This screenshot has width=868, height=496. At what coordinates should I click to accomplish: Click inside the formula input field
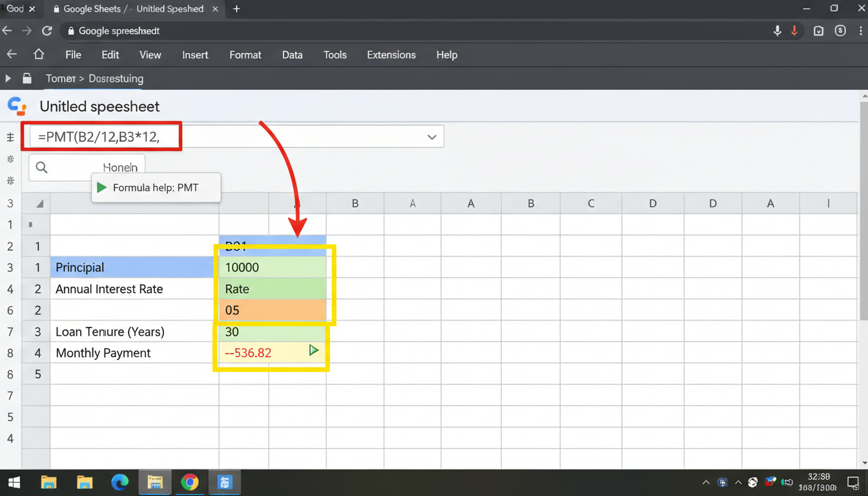tap(100, 136)
